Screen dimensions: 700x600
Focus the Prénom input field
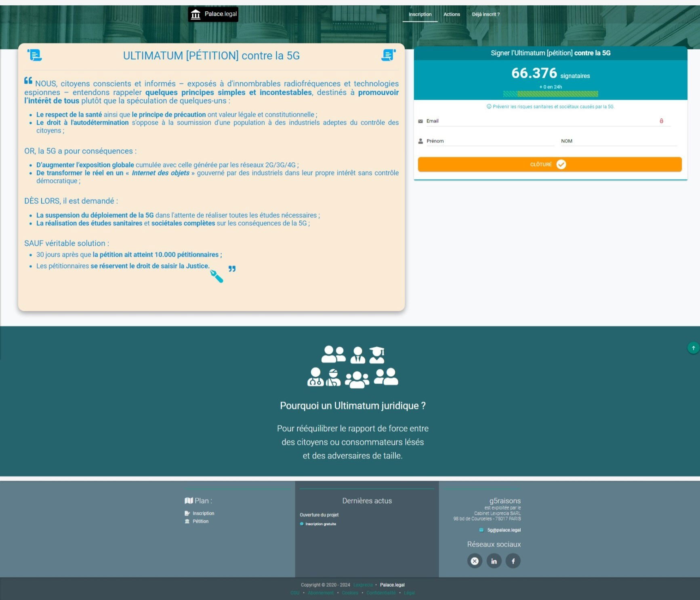(490, 141)
